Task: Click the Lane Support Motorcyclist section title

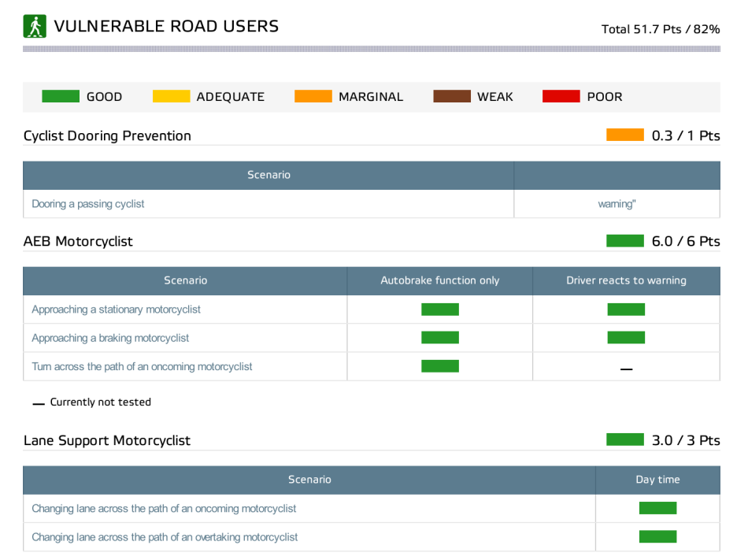Action: coord(107,440)
